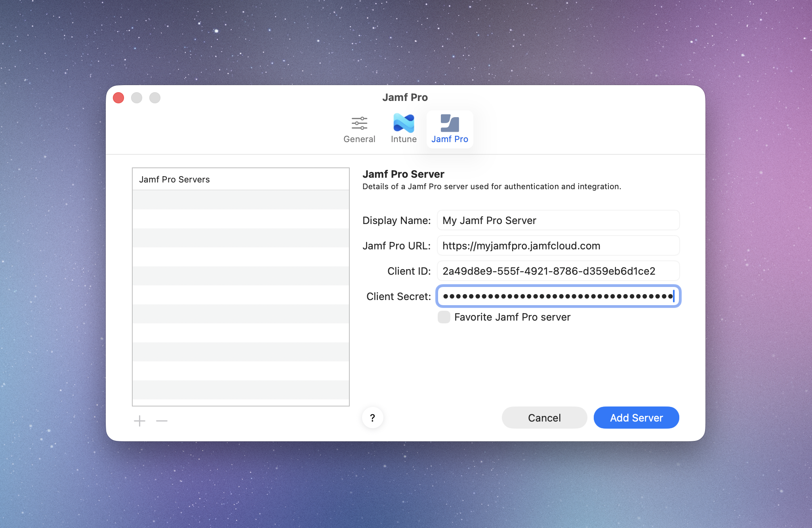Click the 'Jamf Pro Server' heading
Screen dimensions: 812x528
pos(403,174)
